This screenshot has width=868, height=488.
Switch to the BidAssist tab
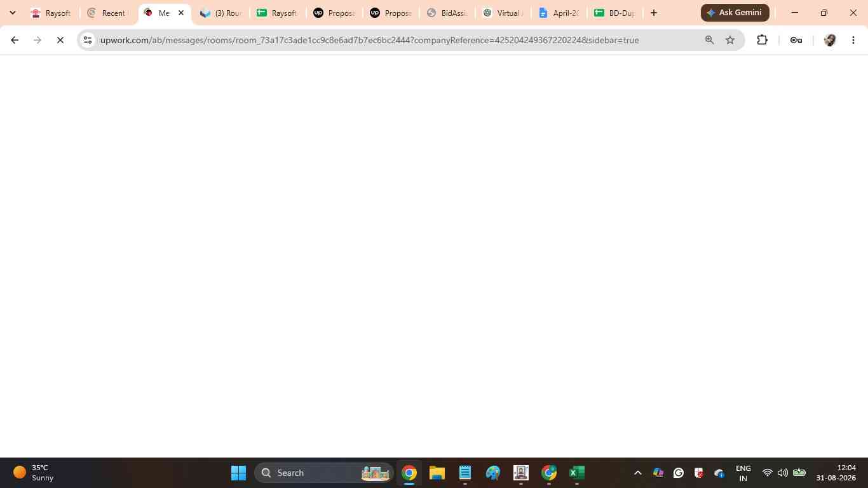447,13
